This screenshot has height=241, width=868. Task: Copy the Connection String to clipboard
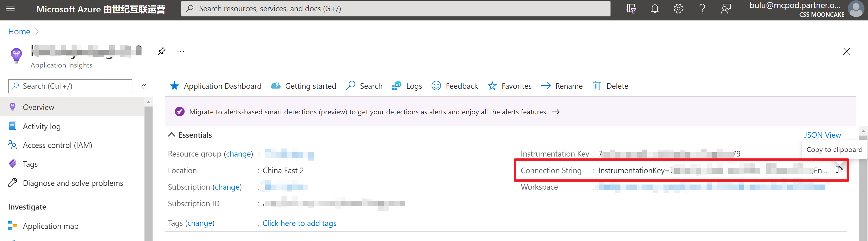tap(839, 170)
